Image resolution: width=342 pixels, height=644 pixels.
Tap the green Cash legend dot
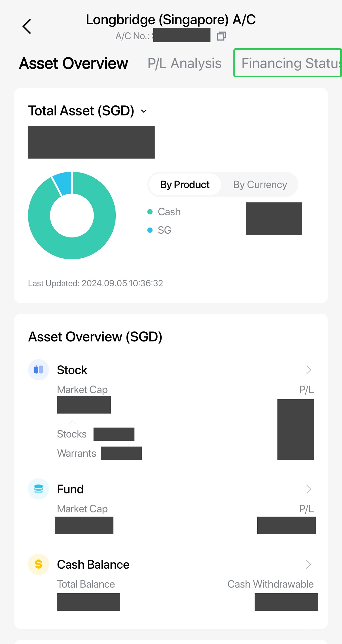pyautogui.click(x=150, y=212)
